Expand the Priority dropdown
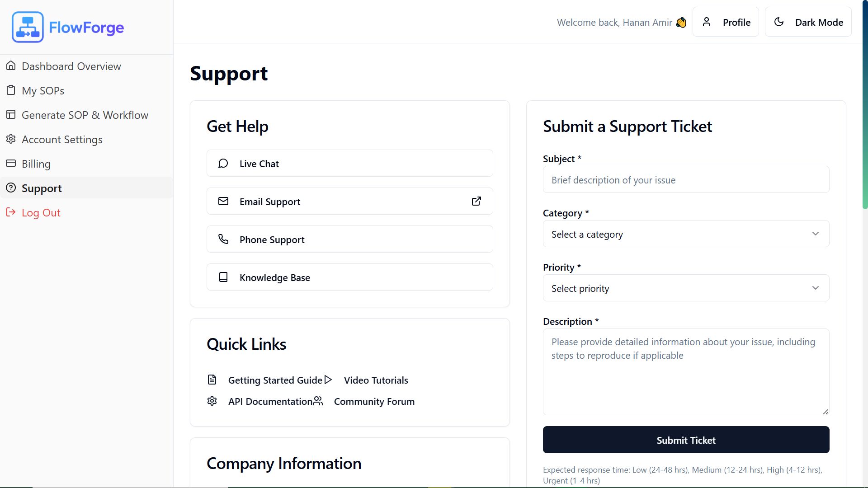868x488 pixels. pos(686,288)
